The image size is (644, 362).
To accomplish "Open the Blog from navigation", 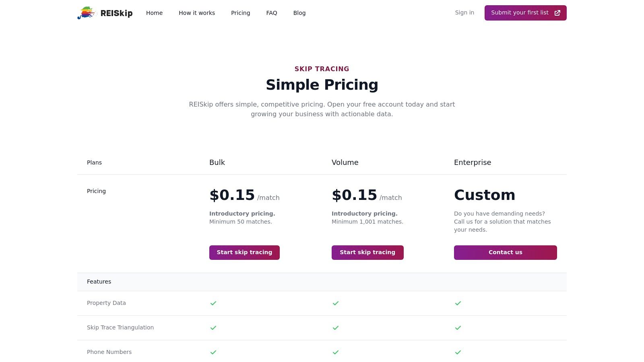I will pos(299,13).
